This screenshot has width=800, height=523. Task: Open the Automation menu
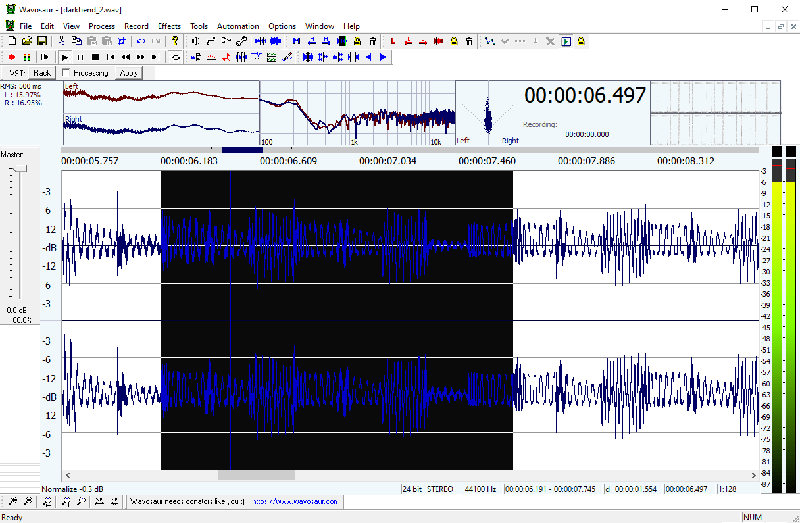pos(238,26)
